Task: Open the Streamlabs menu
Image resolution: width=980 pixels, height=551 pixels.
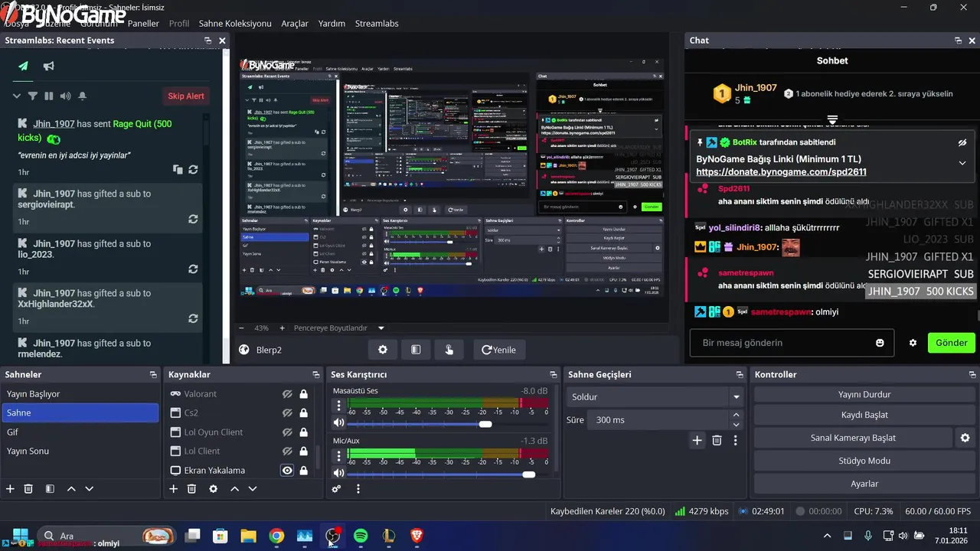Action: coord(377,24)
